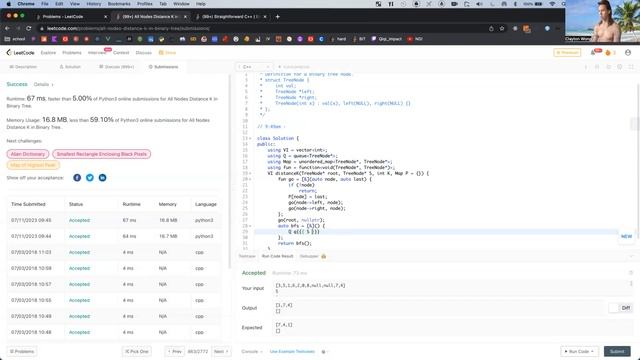This screenshot has height=360, width=640.
Task: Select the Run Code Result tab
Action: (278, 256)
